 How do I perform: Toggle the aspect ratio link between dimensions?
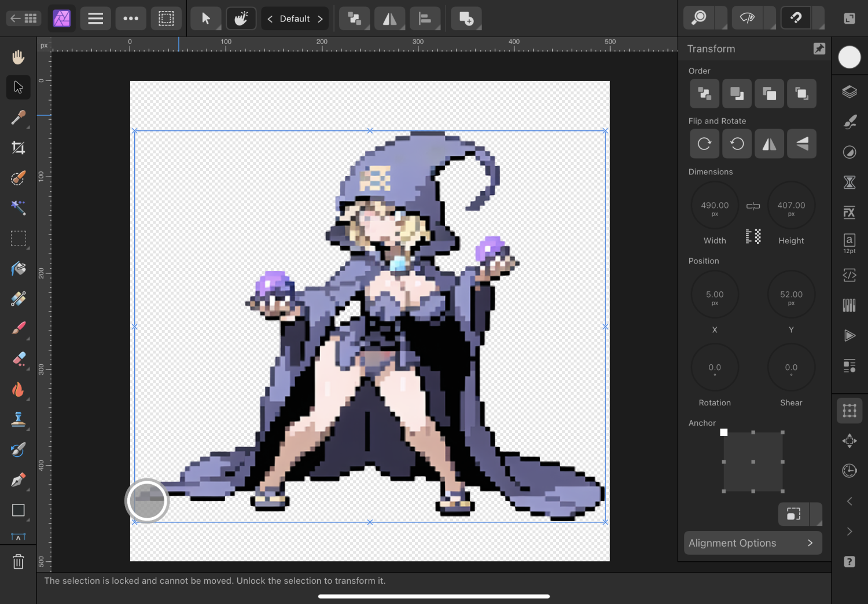coord(753,206)
